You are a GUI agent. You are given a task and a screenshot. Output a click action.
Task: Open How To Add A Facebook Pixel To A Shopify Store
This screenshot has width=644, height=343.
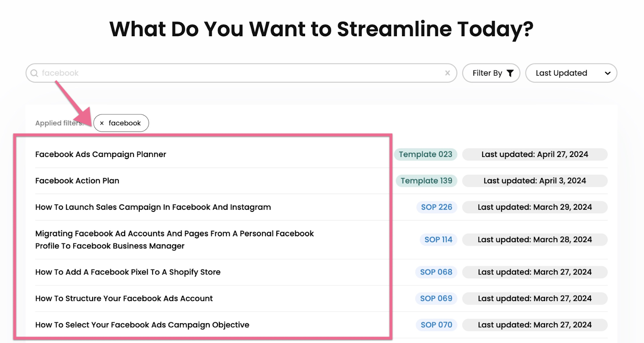[x=128, y=272]
